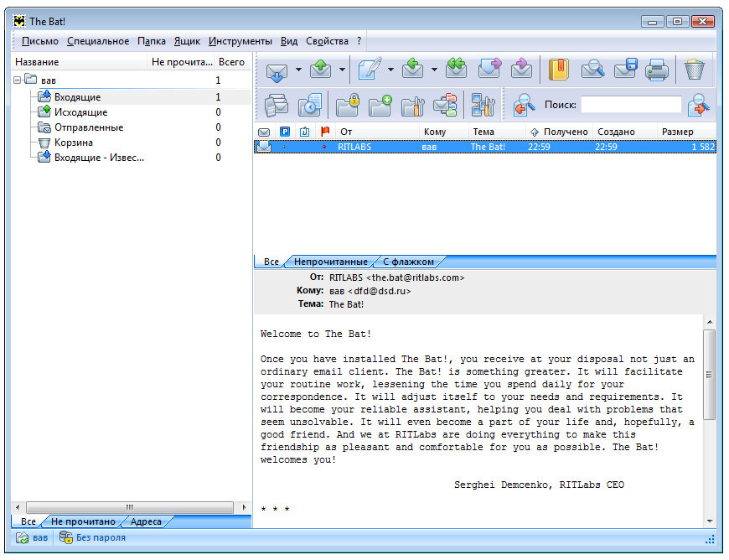Open dropdown arrow next to Get new mail

click(x=298, y=70)
